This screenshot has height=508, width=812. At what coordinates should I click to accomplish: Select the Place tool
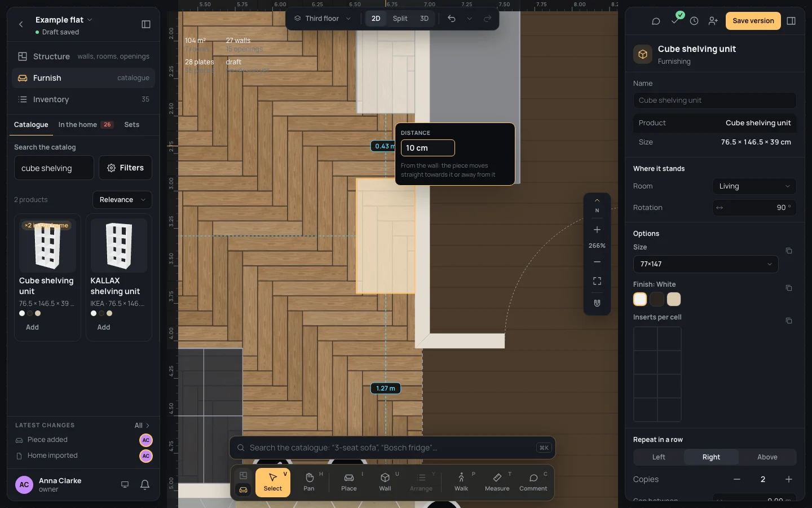(349, 481)
